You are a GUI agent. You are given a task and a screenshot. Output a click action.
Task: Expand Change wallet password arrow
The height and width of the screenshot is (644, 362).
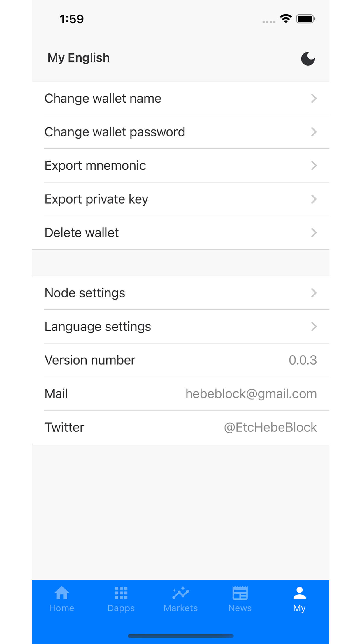pos(314,132)
